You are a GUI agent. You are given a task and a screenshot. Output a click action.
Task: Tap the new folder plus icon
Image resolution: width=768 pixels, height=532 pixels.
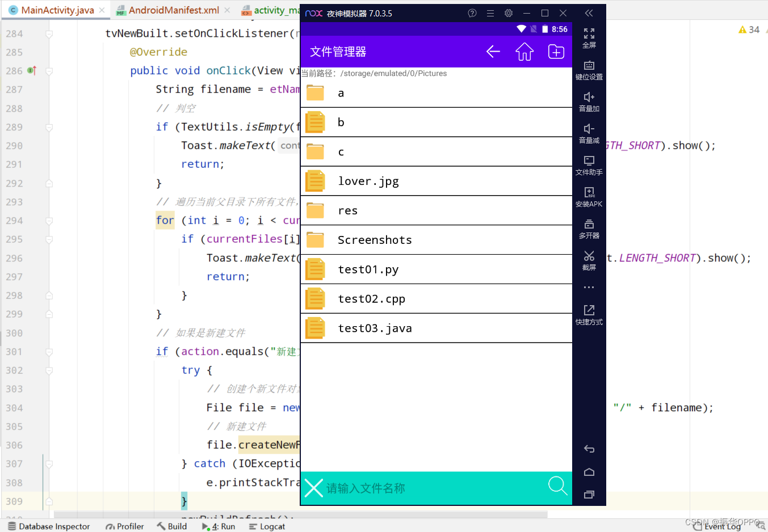coord(556,52)
